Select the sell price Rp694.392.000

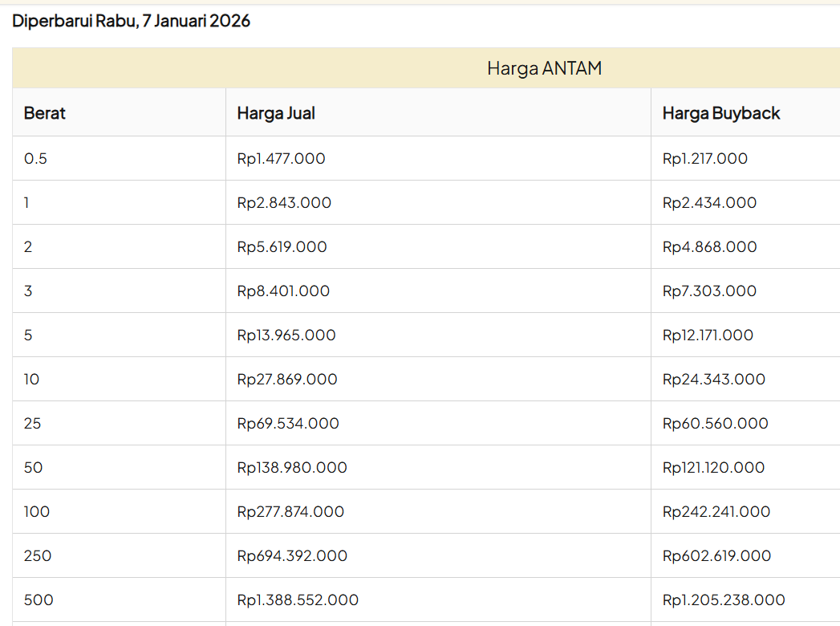click(292, 556)
